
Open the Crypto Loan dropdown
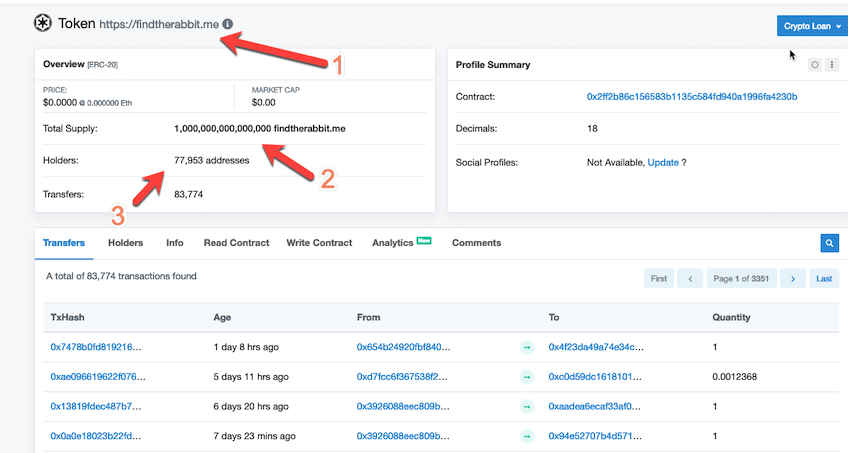(812, 26)
